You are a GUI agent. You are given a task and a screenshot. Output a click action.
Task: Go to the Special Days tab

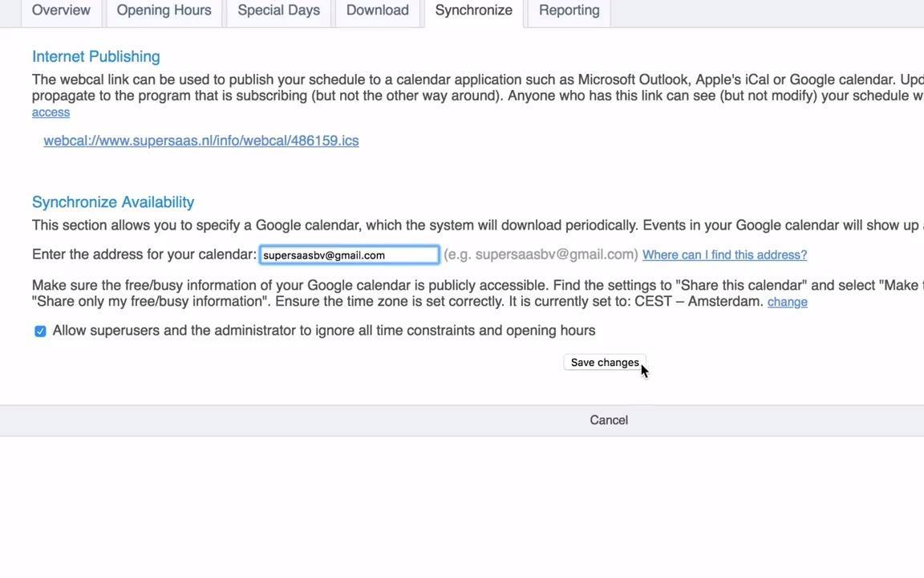pyautogui.click(x=279, y=10)
